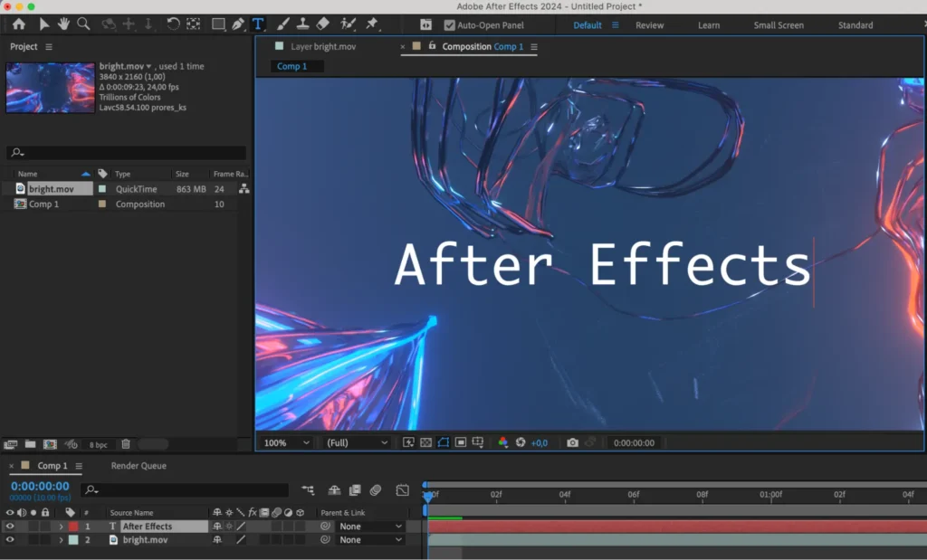This screenshot has width=927, height=560.
Task: Open the Project panel menu
Action: click(x=49, y=47)
